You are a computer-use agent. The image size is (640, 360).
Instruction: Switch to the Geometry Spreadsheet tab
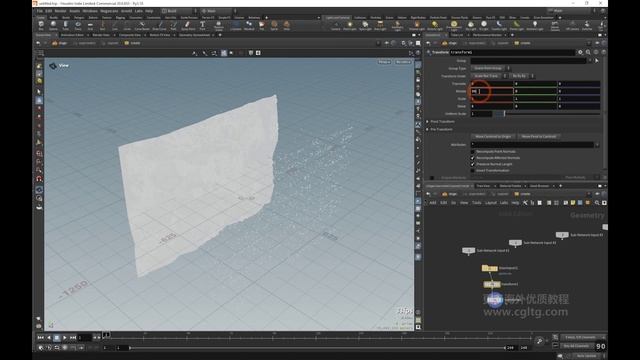pos(194,35)
